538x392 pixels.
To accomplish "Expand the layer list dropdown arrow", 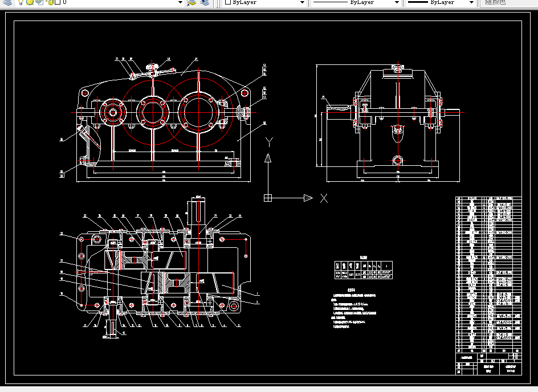I will coord(180,2).
